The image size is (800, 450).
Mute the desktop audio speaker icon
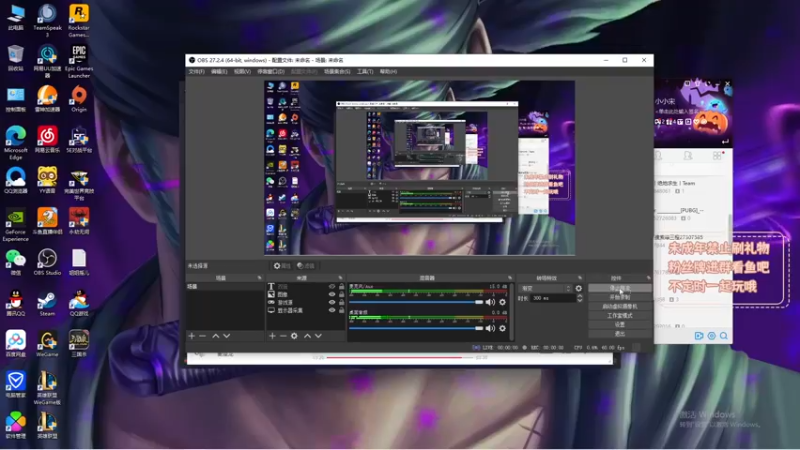(x=490, y=328)
